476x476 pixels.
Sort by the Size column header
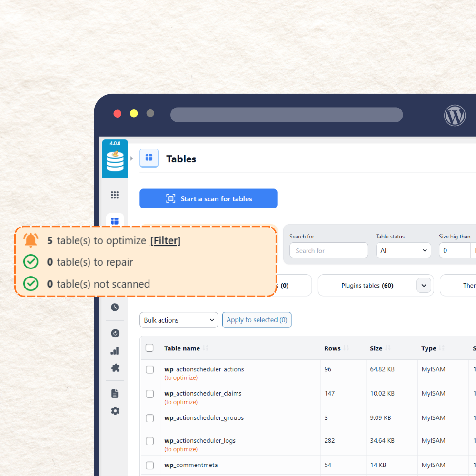376,348
